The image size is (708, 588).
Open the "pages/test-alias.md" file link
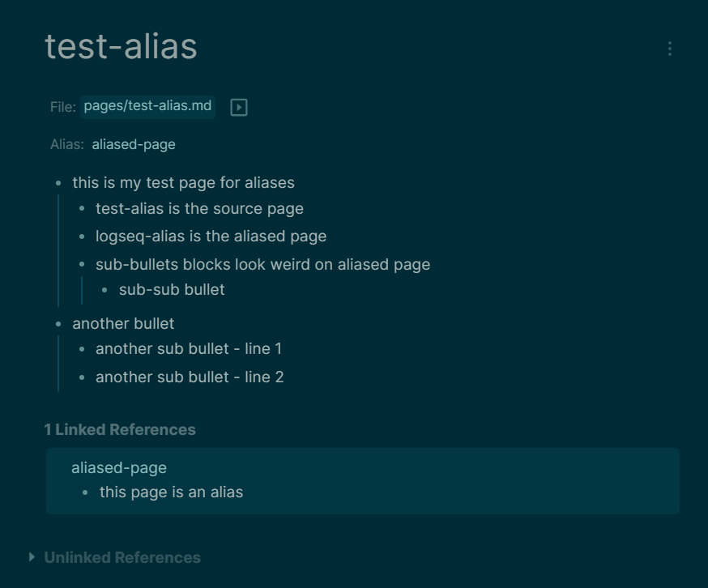click(x=148, y=106)
